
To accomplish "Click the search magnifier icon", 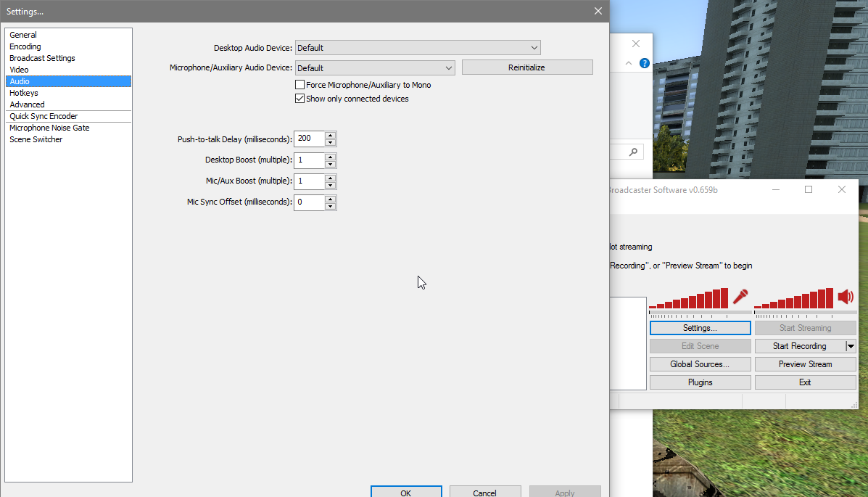I will click(633, 151).
